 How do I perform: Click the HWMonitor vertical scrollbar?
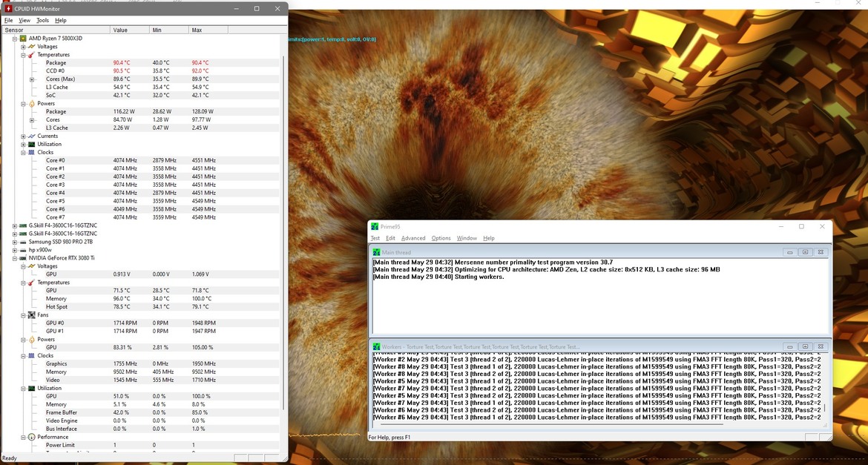[284, 233]
